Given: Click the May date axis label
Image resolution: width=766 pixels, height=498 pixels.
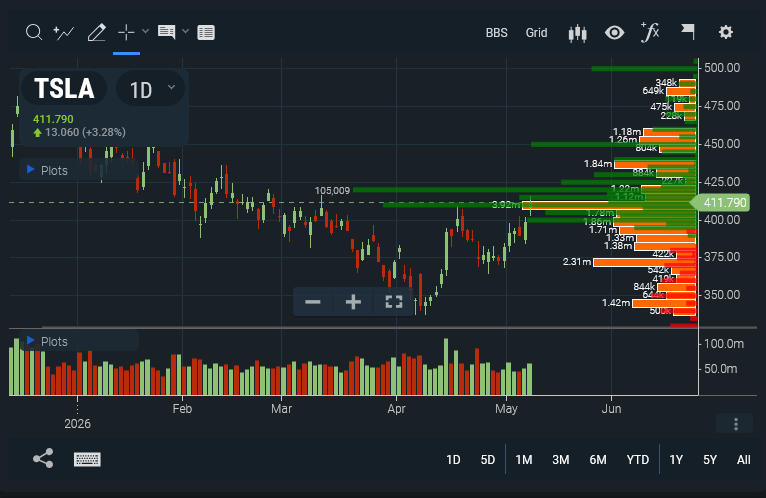Looking at the screenshot, I should 506,409.
